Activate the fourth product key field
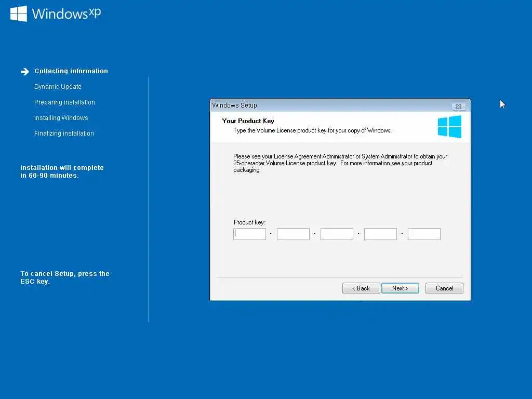The width and height of the screenshot is (532, 399). [x=380, y=234]
